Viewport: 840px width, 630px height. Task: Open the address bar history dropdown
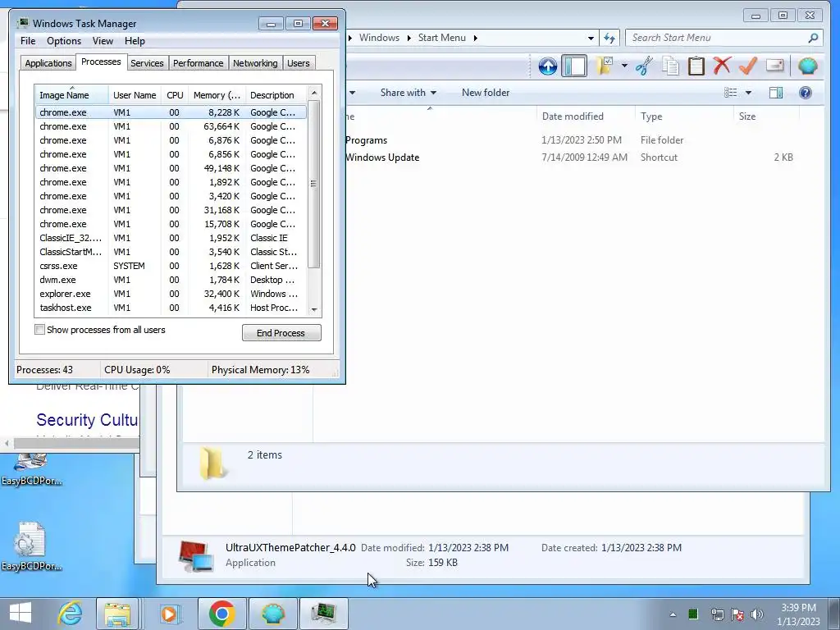click(x=591, y=38)
